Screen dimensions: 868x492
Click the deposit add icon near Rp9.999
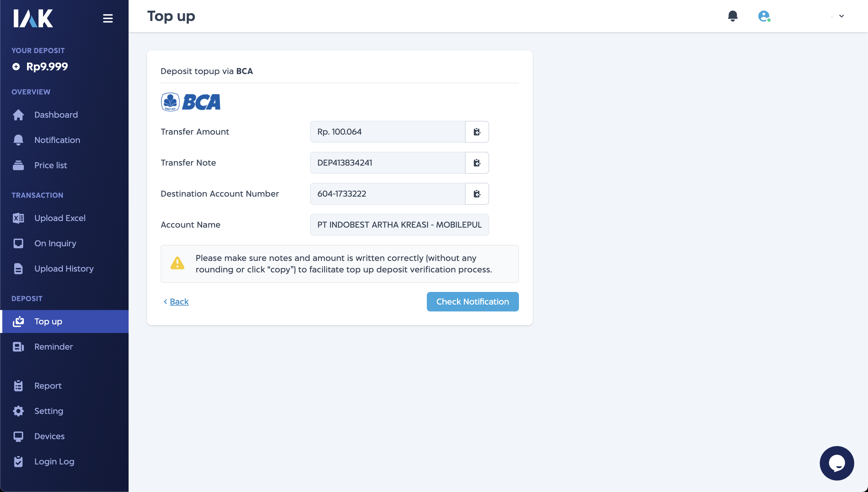point(16,67)
